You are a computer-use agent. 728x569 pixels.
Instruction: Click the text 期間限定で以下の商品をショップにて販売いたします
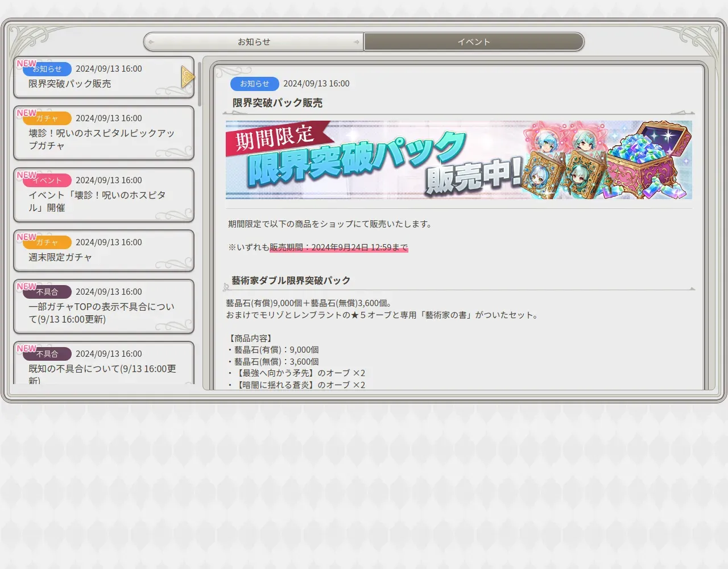(x=331, y=224)
